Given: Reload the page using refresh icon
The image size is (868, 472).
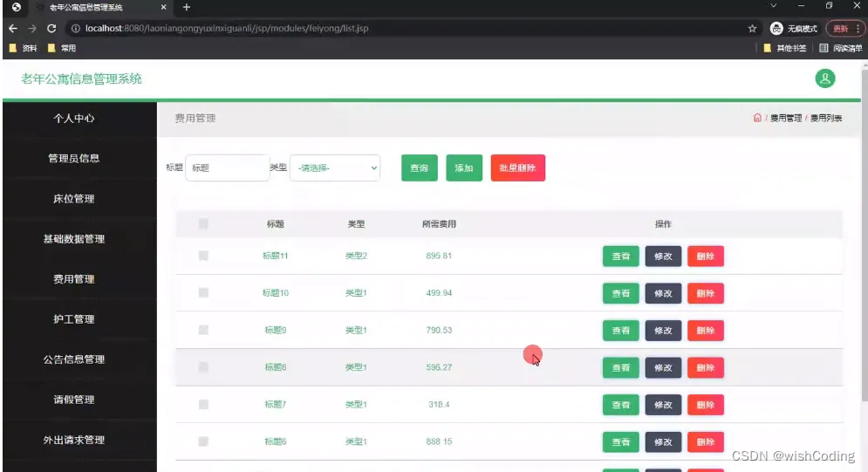Looking at the screenshot, I should (x=51, y=28).
